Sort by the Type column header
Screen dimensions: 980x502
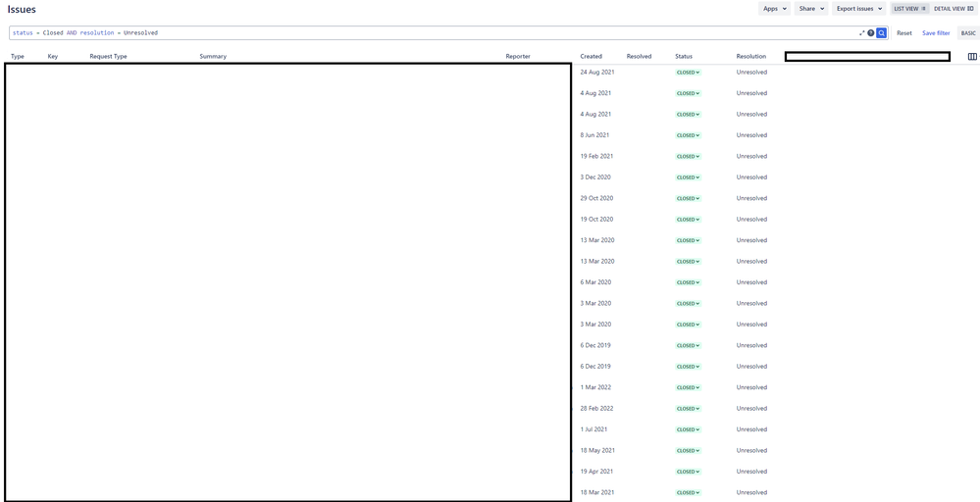pos(18,56)
